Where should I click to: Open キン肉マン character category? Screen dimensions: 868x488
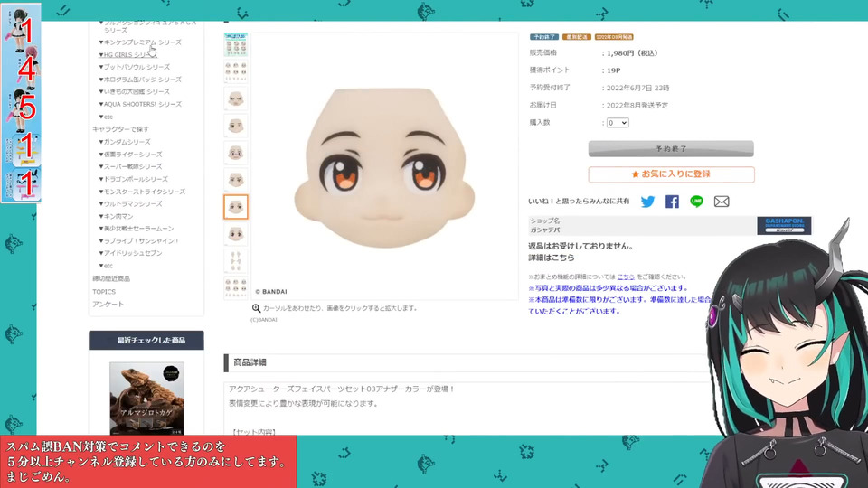coord(118,216)
